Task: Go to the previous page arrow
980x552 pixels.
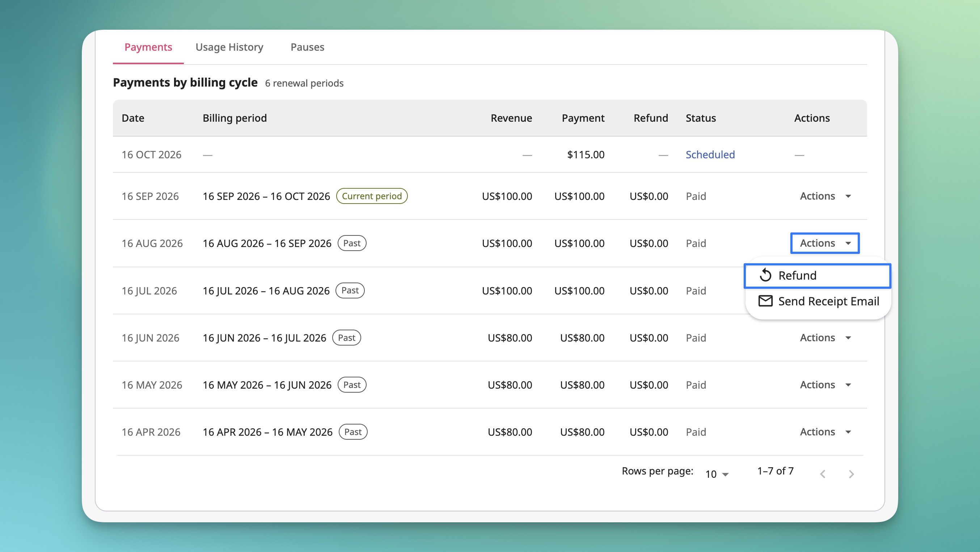Action: tap(823, 474)
